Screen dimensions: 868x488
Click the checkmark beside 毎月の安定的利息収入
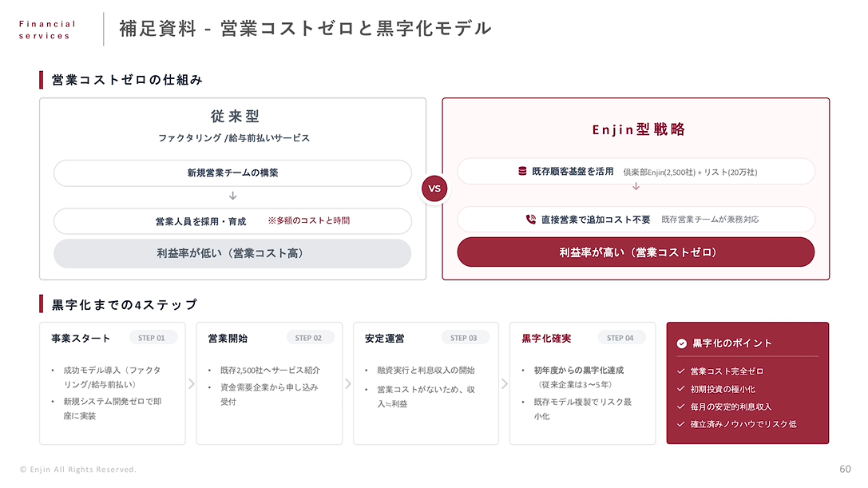coord(680,407)
